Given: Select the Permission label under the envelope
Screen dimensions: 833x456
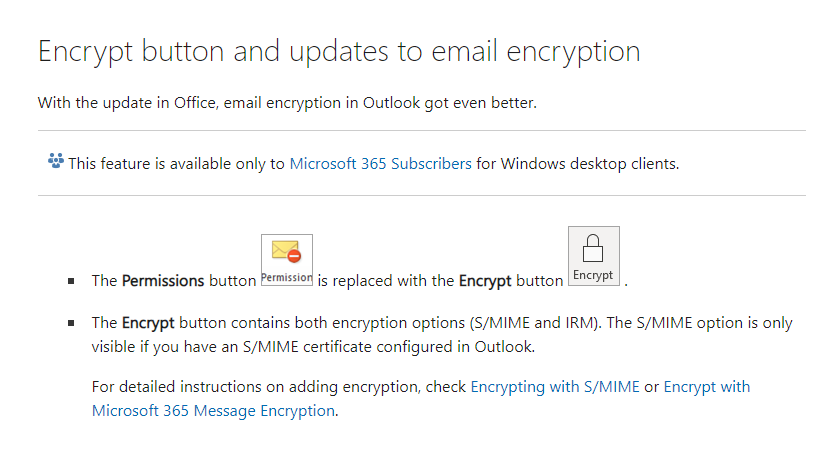Looking at the screenshot, I should click(287, 277).
